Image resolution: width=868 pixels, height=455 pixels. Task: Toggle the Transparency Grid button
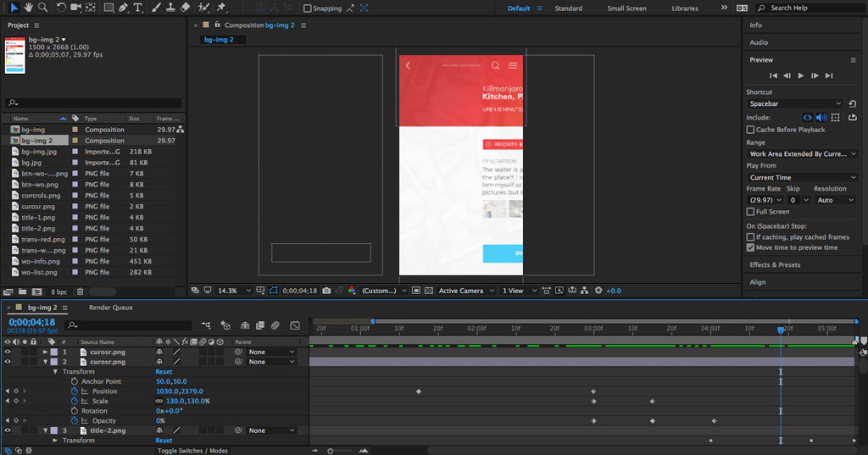428,291
